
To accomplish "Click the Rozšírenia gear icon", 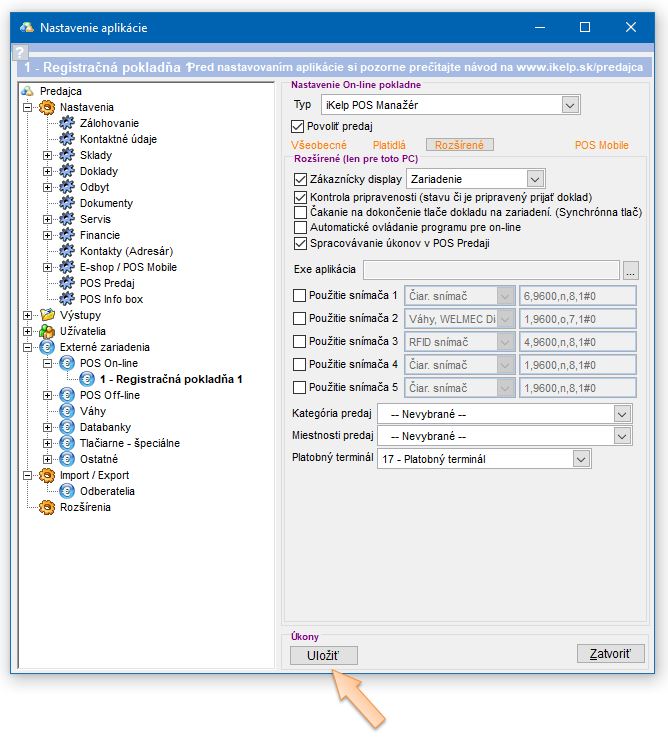I will click(46, 507).
